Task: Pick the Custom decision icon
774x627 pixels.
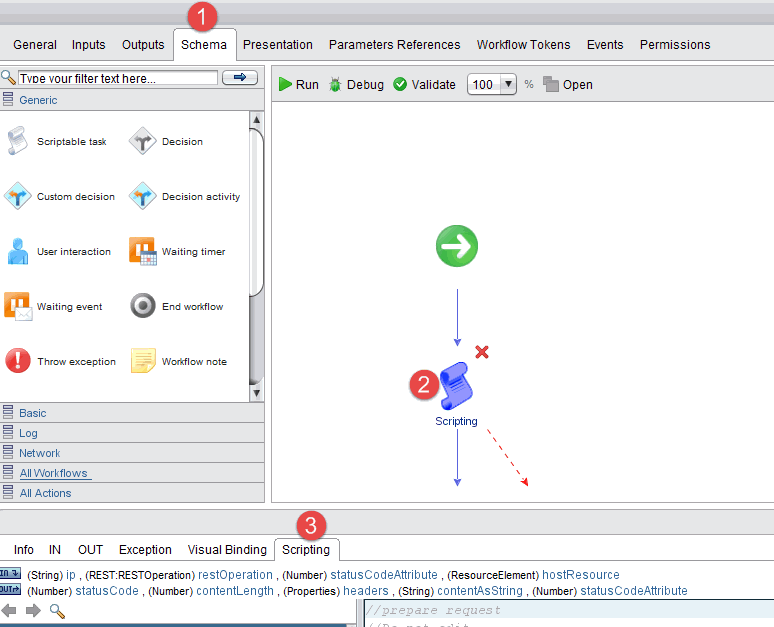Action: (17, 197)
